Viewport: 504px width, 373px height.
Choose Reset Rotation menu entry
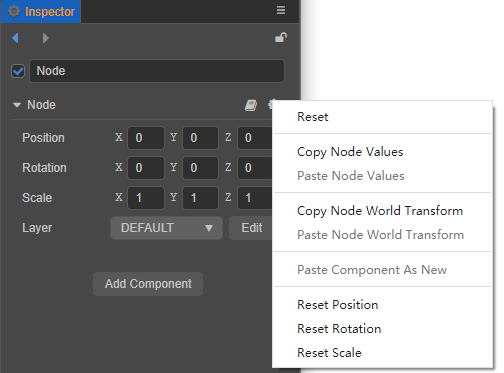(x=382, y=329)
